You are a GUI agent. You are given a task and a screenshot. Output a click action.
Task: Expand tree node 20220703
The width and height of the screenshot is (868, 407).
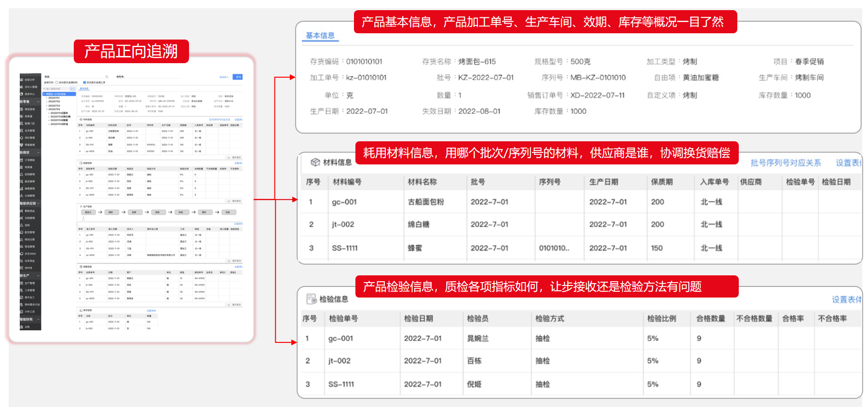pos(47,106)
